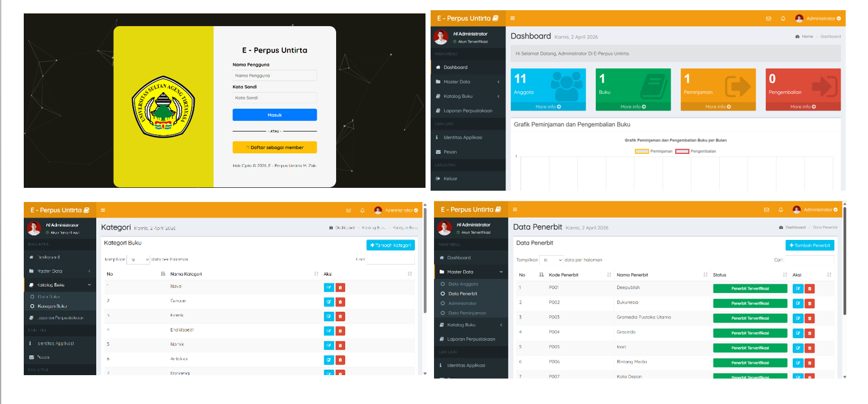
Task: Expand Master Data menu on Dashboard sidebar
Action: (x=467, y=82)
